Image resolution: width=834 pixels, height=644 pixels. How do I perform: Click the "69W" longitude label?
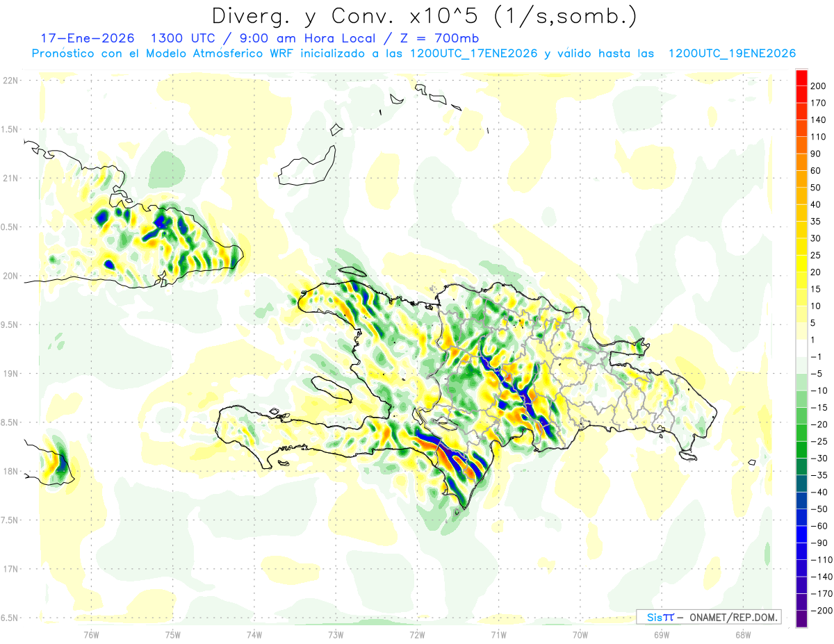(x=662, y=634)
